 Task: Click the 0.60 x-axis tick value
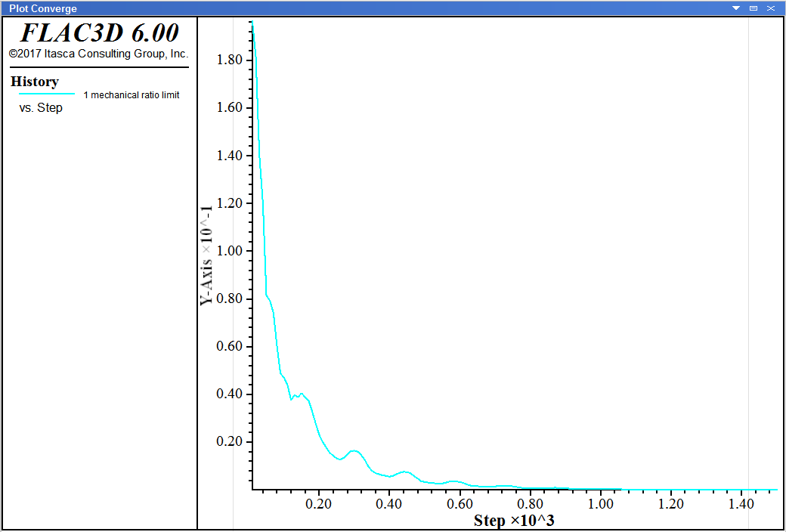tap(460, 504)
